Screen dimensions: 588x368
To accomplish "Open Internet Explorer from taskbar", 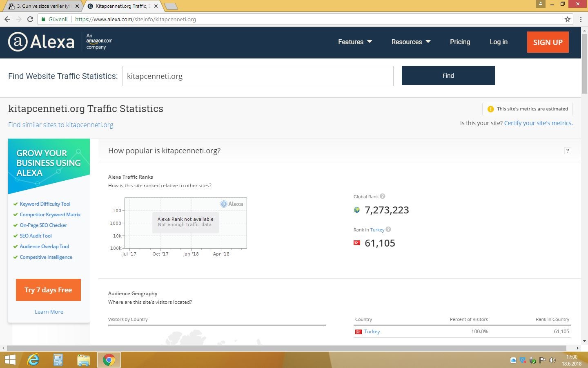I will 33,360.
